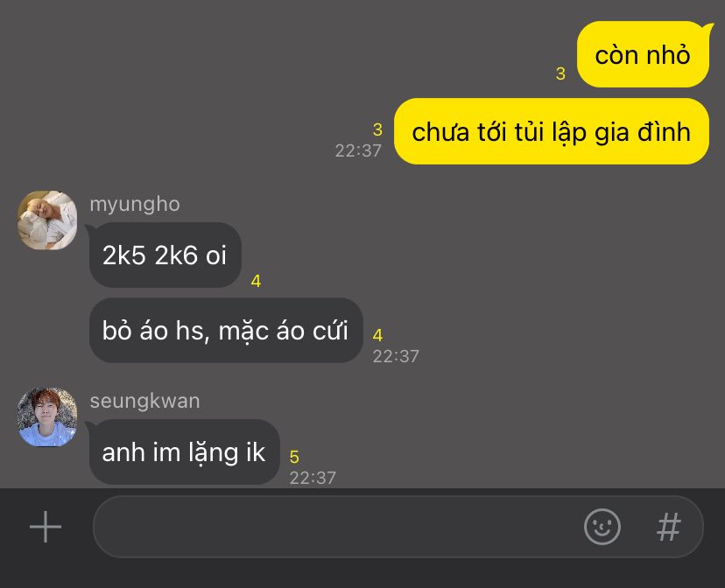Tap unread count 5 beside seungkwan's message
725x588 pixels.
294,457
